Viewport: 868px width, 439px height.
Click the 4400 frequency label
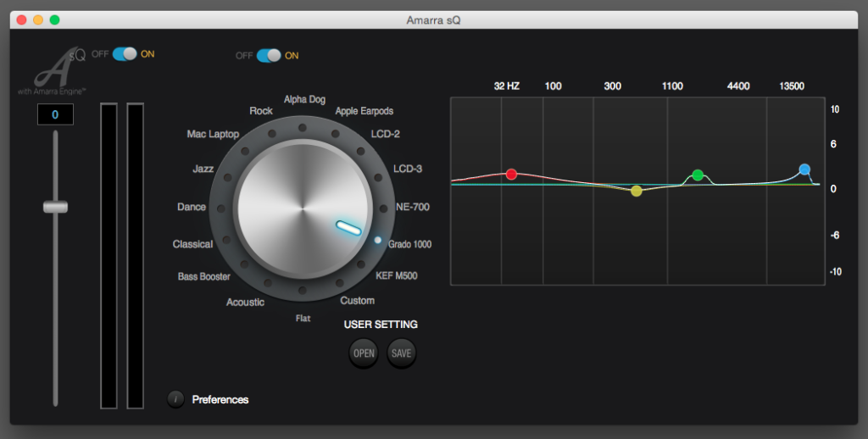pos(738,86)
